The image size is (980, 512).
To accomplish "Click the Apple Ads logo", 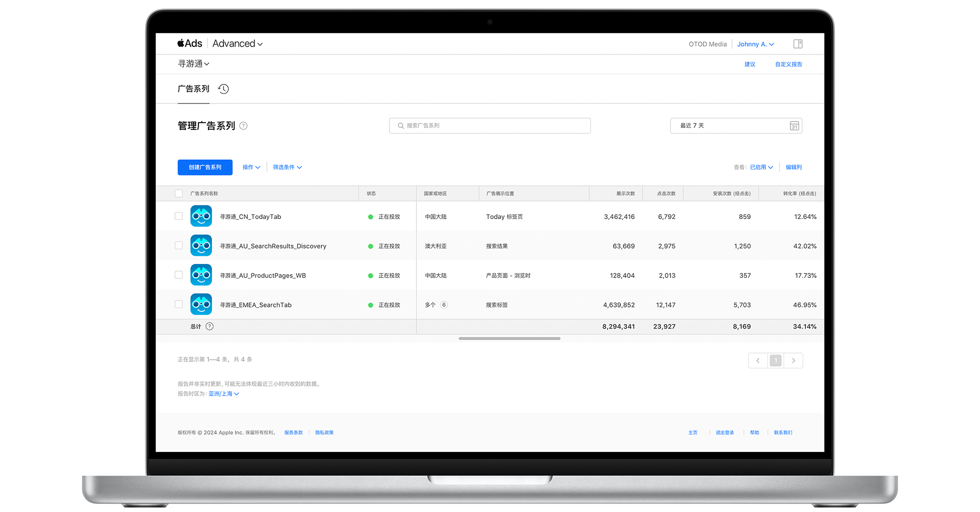I will [x=189, y=43].
